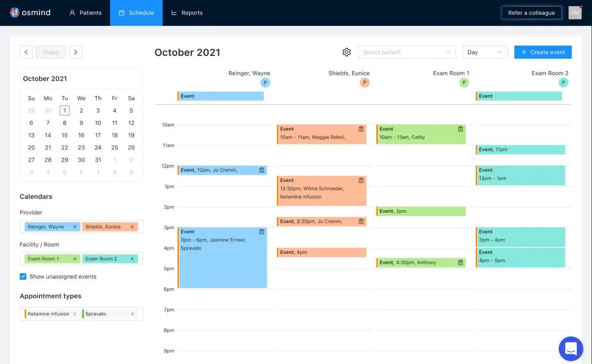Open the chat support bubble
This screenshot has width=592, height=364.
click(571, 349)
